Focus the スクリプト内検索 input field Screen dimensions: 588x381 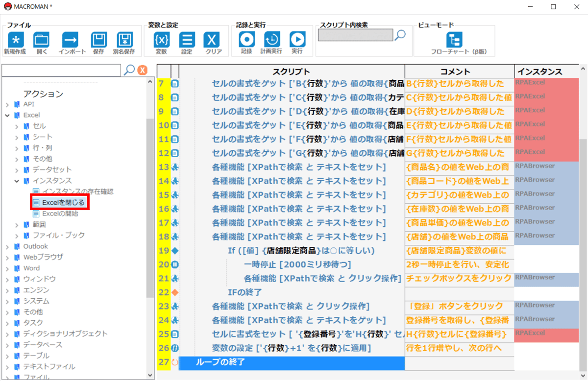(355, 35)
